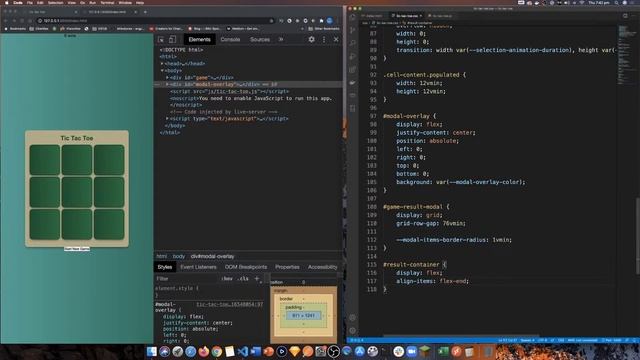Expand the script type text/javascript node
This screenshot has width=640, height=360.
(167, 119)
